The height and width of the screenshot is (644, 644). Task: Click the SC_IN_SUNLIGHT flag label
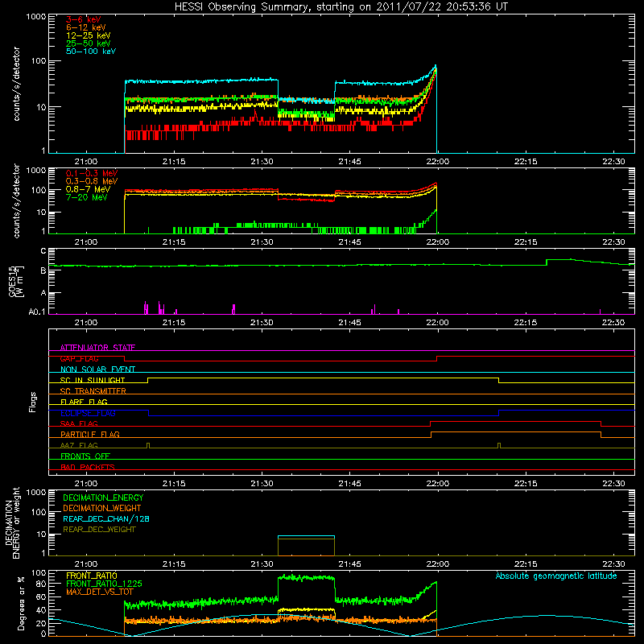point(93,380)
